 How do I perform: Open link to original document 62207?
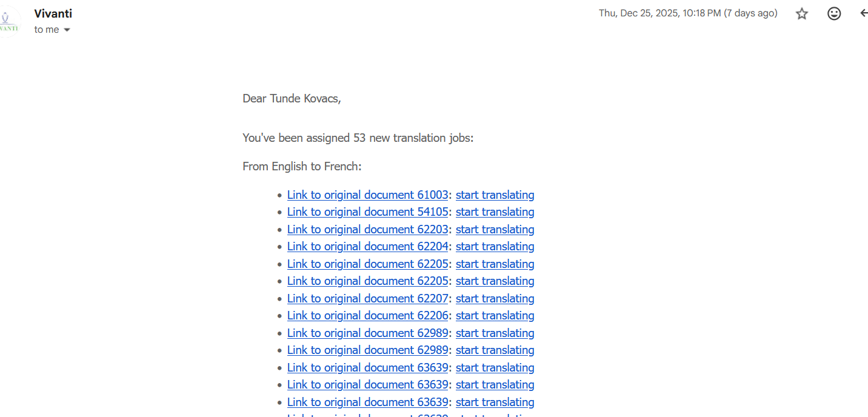coord(367,299)
